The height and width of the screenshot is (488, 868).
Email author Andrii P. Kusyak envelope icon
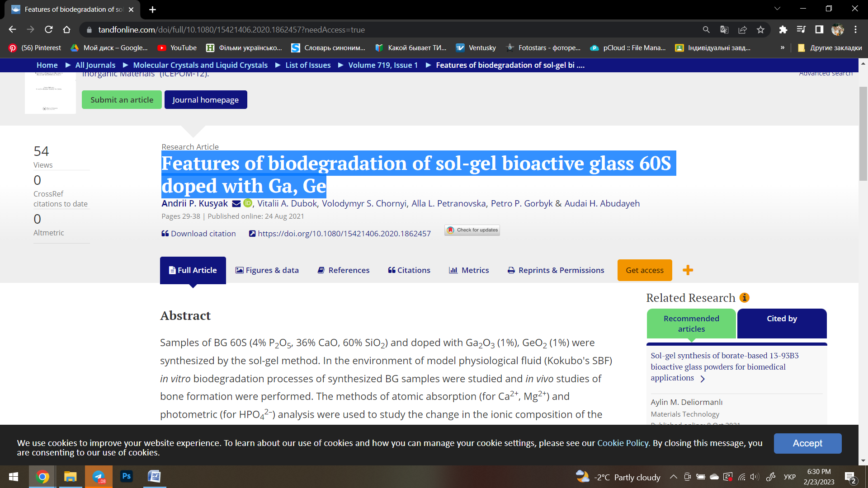236,204
